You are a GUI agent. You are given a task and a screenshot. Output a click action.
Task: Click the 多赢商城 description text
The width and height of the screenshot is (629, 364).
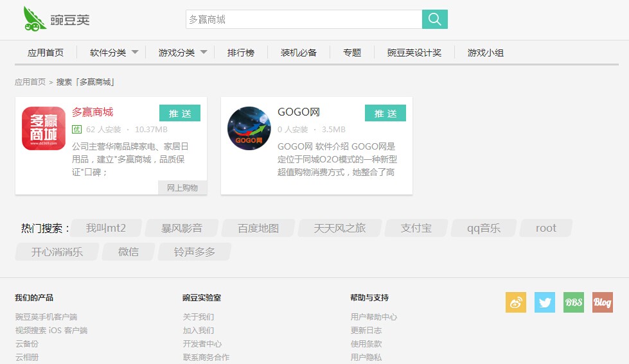pos(130,159)
